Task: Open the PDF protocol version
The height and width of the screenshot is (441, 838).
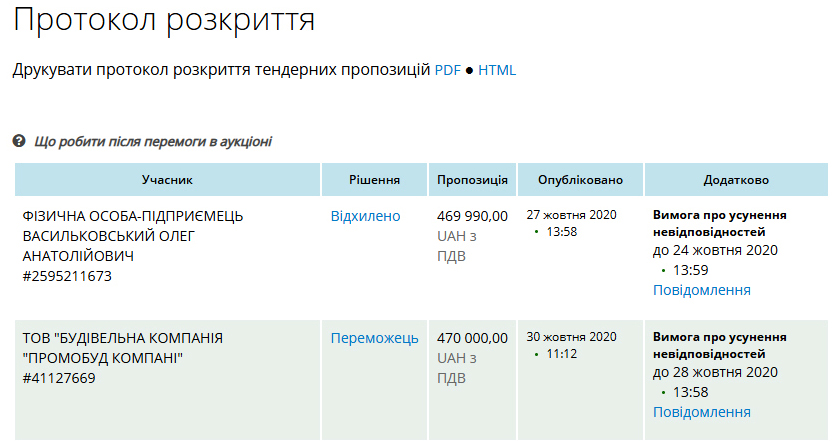Action: coord(446,70)
